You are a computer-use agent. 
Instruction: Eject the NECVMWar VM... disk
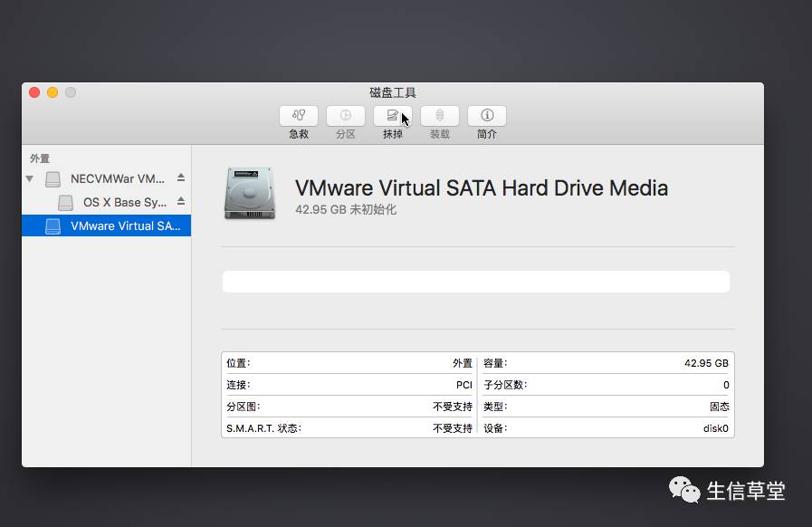tap(181, 177)
